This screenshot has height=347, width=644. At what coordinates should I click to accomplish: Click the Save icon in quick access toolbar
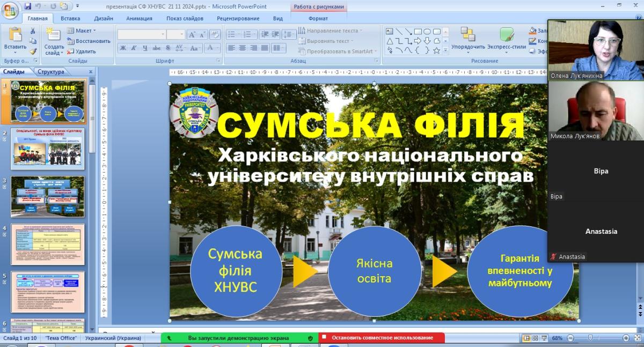28,6
